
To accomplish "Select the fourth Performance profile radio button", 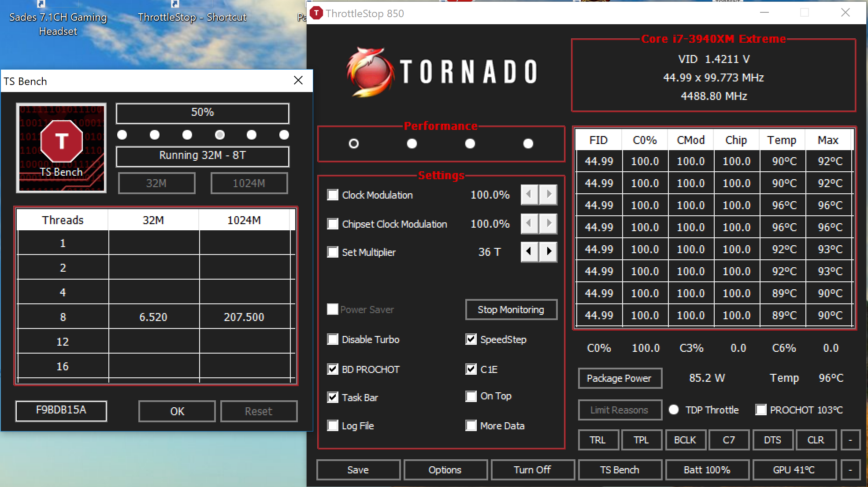I will (528, 144).
